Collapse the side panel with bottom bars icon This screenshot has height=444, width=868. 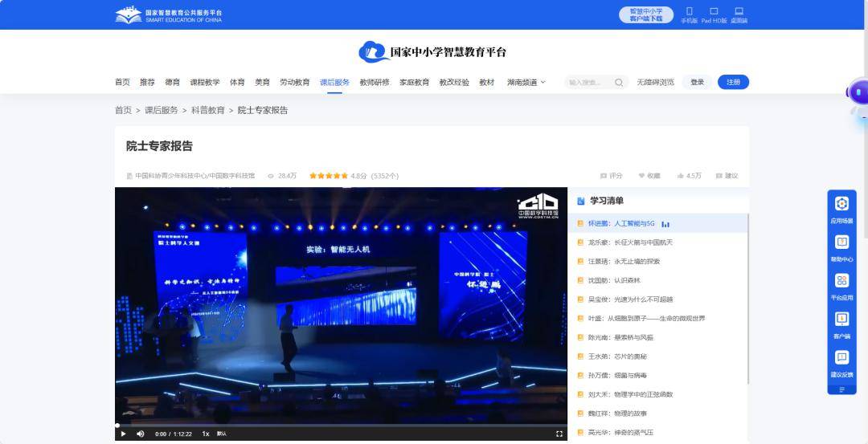tap(841, 390)
